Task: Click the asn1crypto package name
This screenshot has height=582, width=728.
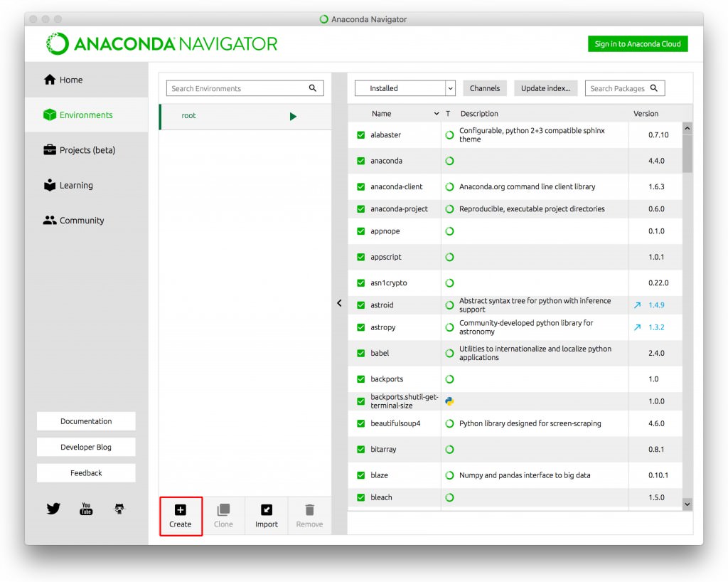Action: [x=389, y=283]
